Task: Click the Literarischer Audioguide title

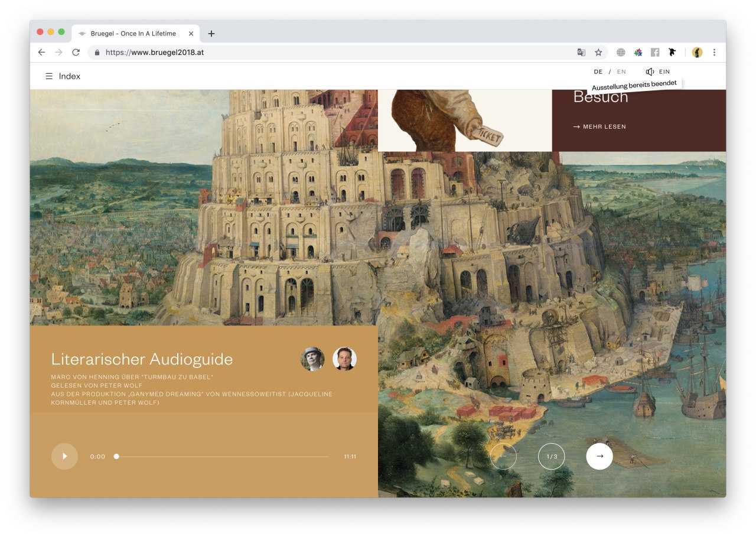Action: coord(142,359)
